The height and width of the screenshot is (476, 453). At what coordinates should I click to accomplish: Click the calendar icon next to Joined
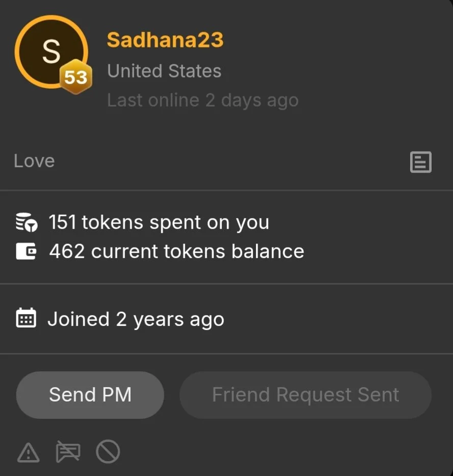(x=26, y=318)
